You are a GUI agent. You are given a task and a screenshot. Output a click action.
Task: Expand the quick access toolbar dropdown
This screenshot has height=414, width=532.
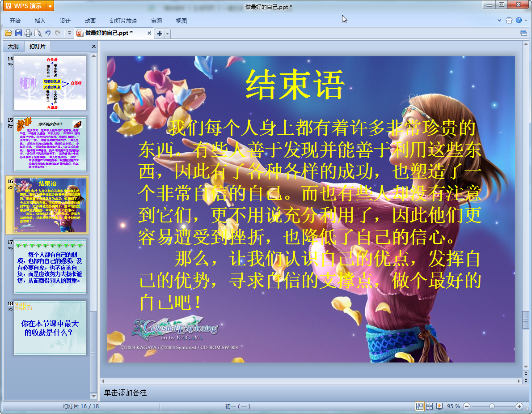pos(69,33)
